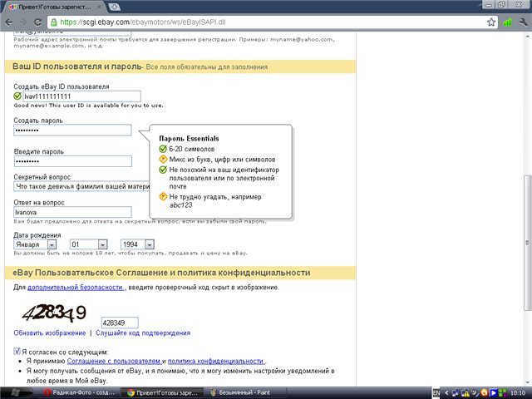Click the clock showing 10:10
Screen dimensions: 532x399
click(x=518, y=393)
